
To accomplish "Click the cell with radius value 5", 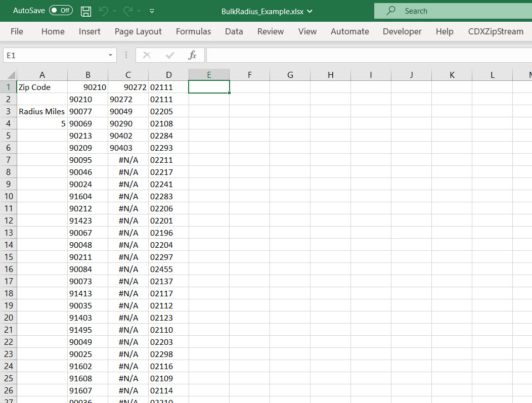I will coord(42,123).
